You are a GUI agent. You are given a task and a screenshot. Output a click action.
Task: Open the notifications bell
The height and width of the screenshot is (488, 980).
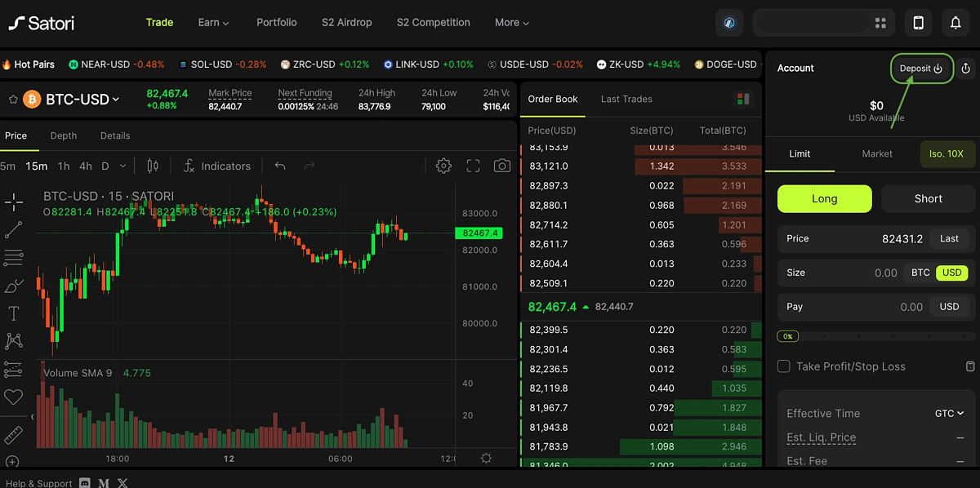click(x=955, y=23)
